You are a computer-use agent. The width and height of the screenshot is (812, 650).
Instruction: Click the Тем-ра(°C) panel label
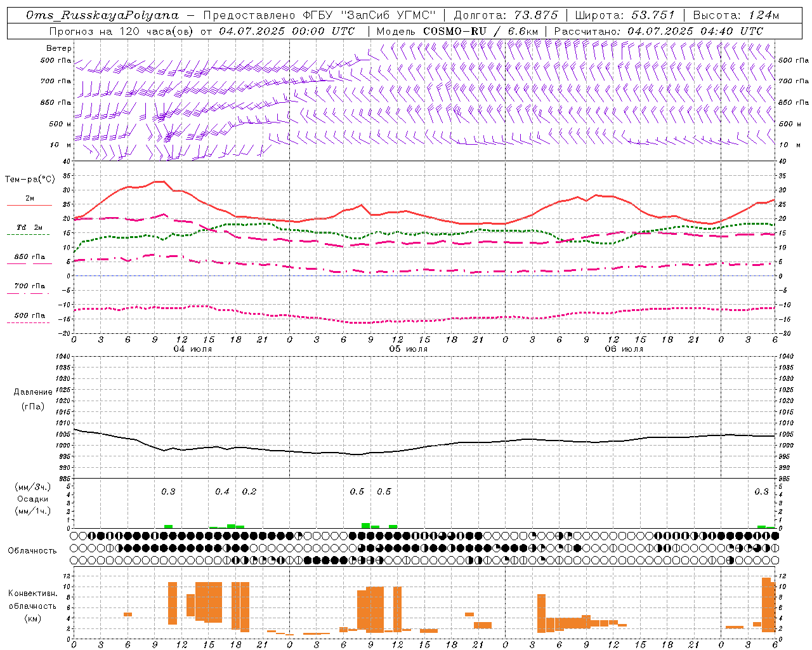(x=30, y=180)
